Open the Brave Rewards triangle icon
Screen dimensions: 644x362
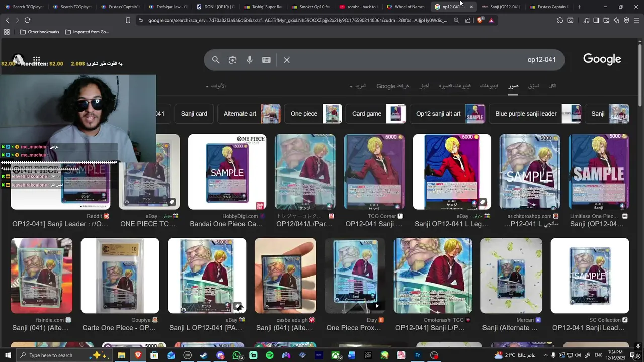(x=491, y=20)
